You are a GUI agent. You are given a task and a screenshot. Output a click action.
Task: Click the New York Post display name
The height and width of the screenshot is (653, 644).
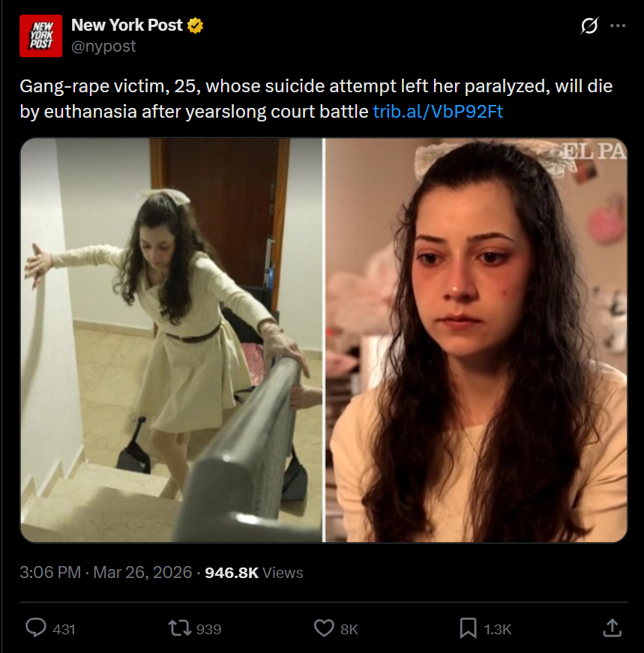(x=127, y=25)
